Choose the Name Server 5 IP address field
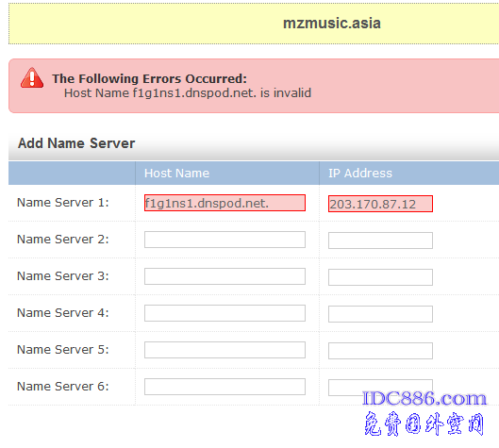 (x=380, y=351)
